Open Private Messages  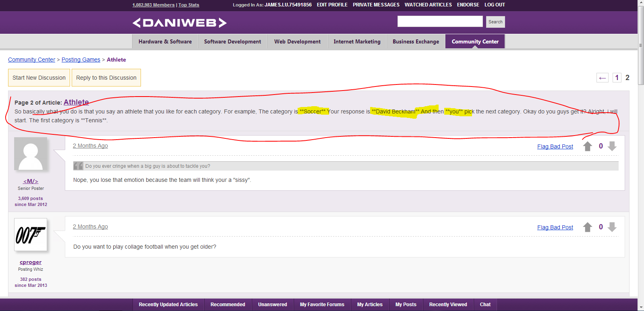click(376, 5)
